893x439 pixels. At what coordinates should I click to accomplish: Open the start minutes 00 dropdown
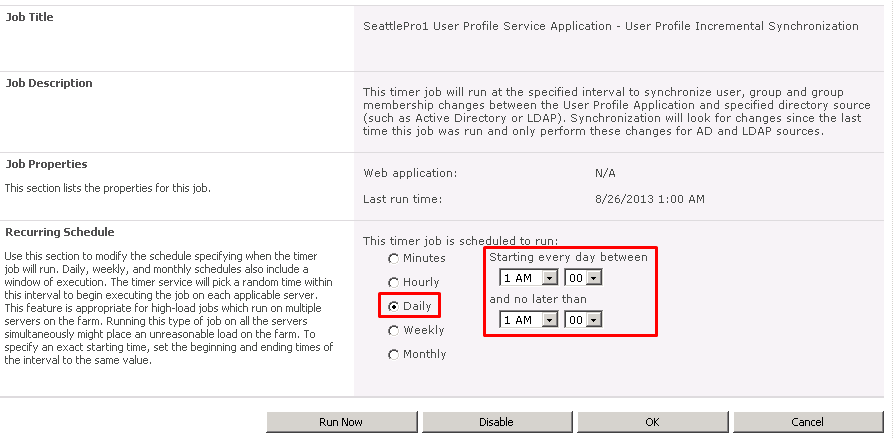583,278
